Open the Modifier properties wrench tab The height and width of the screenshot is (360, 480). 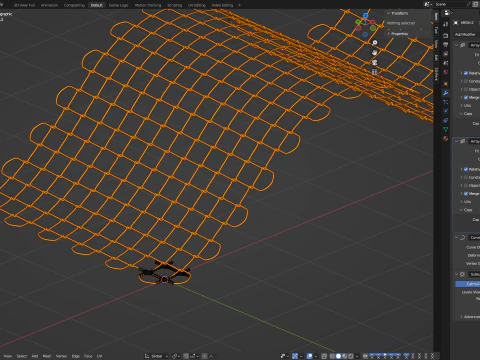(446, 93)
